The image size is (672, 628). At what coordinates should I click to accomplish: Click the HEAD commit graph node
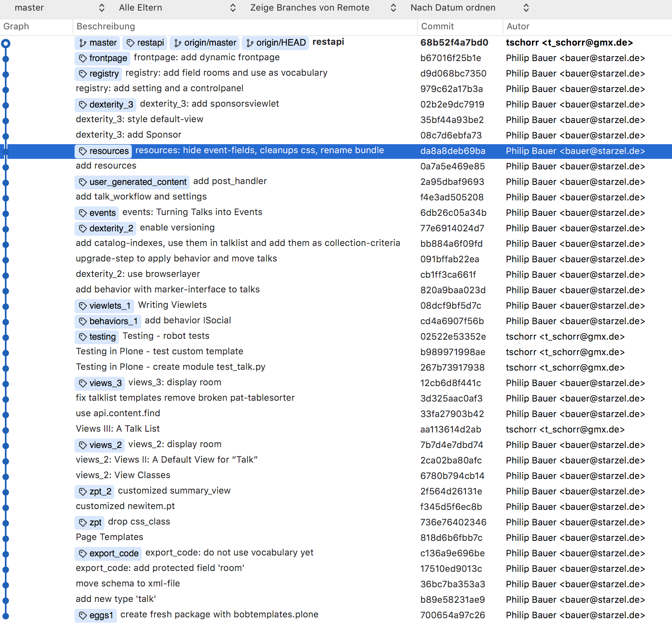(x=6, y=43)
